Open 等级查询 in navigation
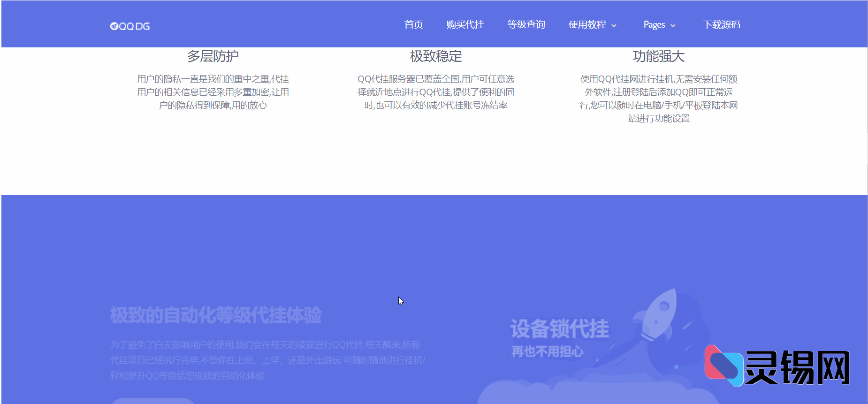 [526, 24]
